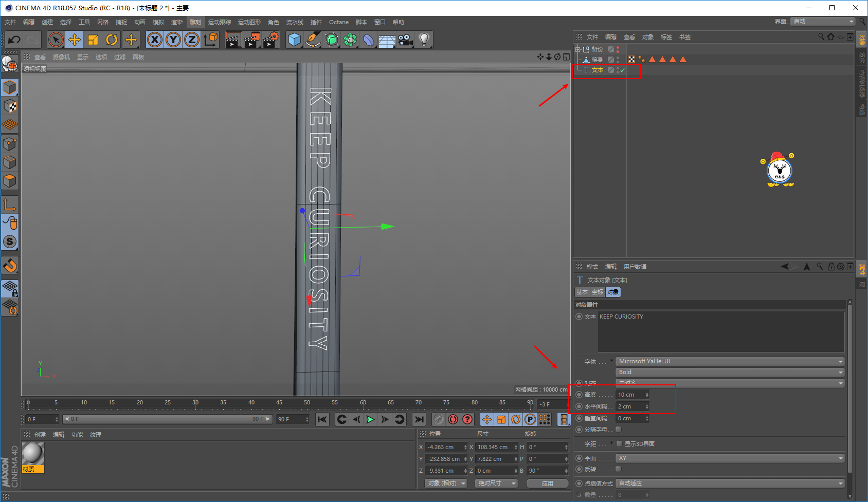Open the Microsoft YaHei UI font dropdown

point(730,361)
